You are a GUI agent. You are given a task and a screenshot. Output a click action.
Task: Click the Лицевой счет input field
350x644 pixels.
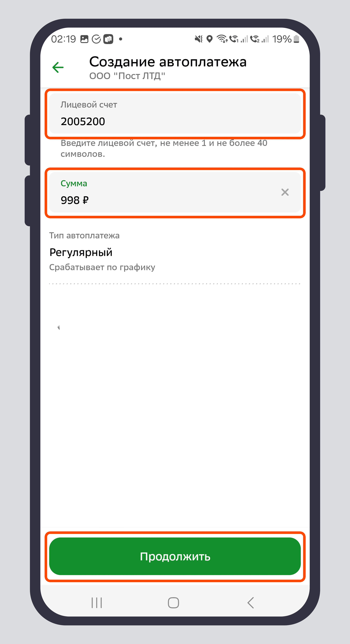(175, 113)
